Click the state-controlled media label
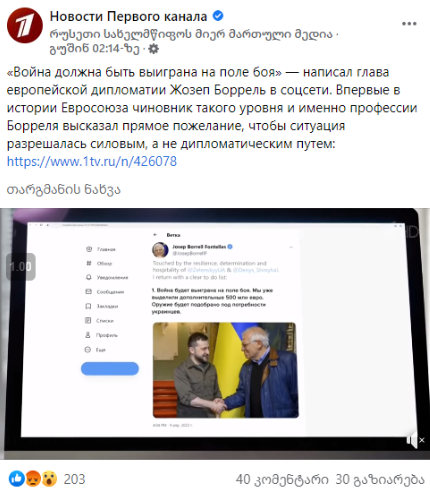430x493 pixels. pos(191,34)
